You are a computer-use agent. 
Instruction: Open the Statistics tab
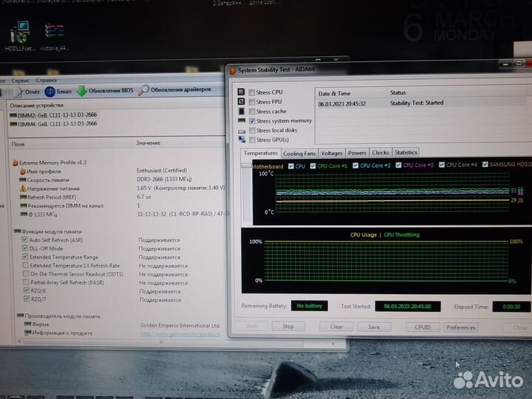pos(406,153)
